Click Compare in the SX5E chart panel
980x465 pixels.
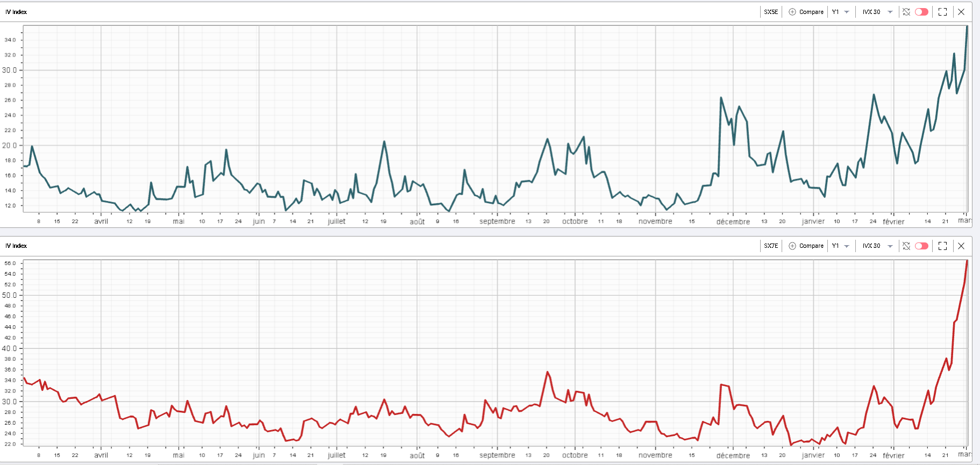coord(806,12)
